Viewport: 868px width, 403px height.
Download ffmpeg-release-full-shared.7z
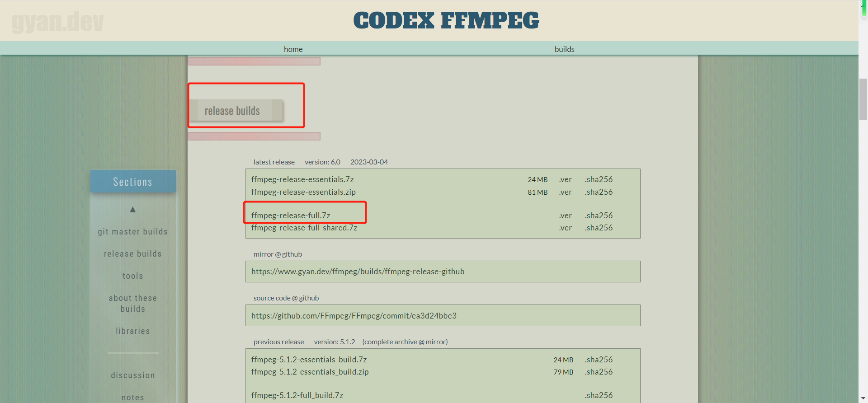tap(304, 228)
